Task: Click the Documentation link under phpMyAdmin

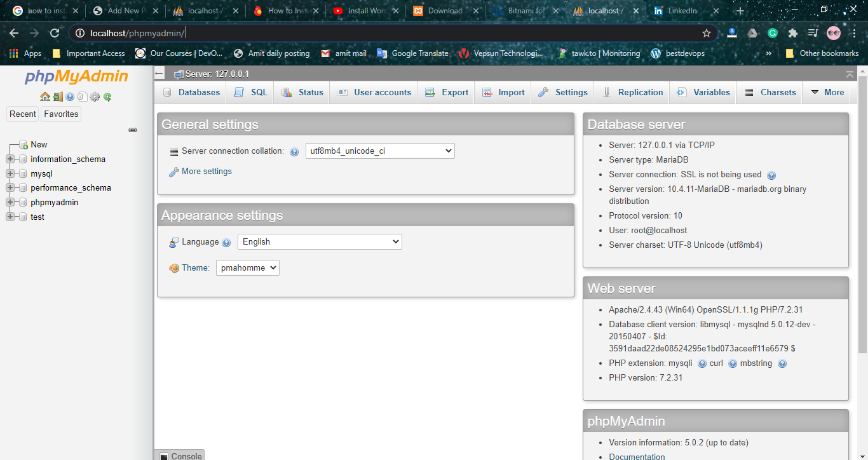Action: (637, 457)
